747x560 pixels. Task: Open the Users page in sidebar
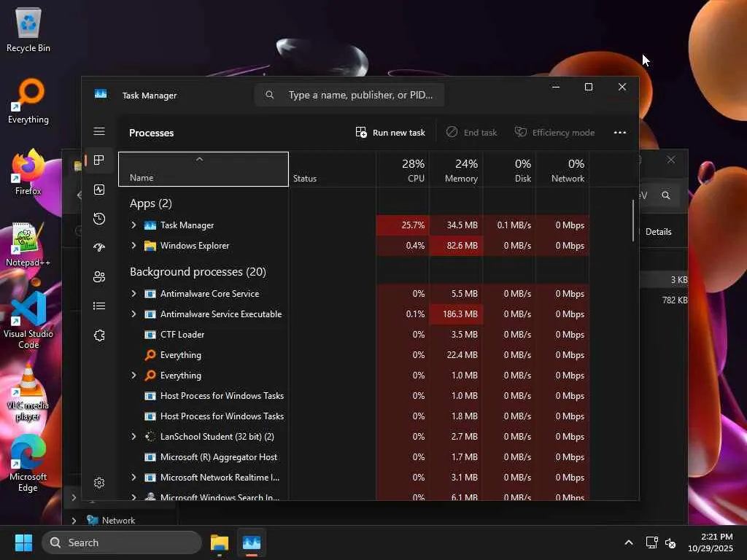[x=99, y=276]
